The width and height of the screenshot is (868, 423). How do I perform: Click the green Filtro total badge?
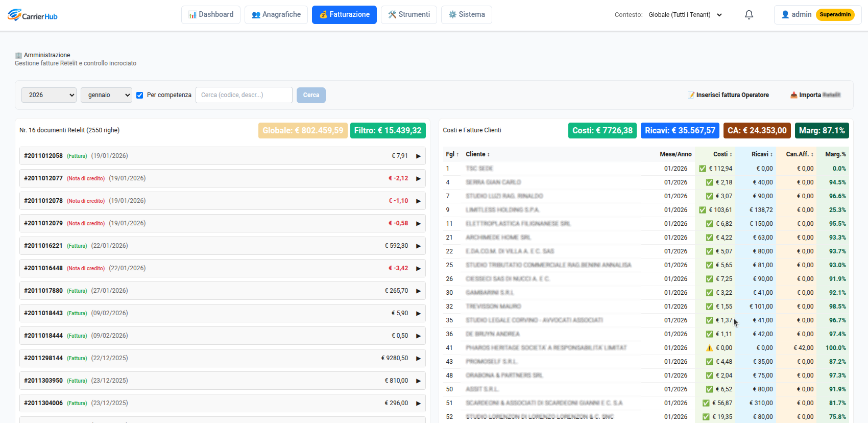click(388, 131)
